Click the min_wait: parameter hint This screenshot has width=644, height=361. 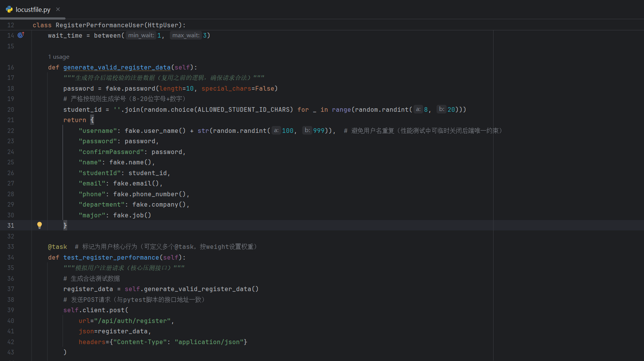click(141, 35)
